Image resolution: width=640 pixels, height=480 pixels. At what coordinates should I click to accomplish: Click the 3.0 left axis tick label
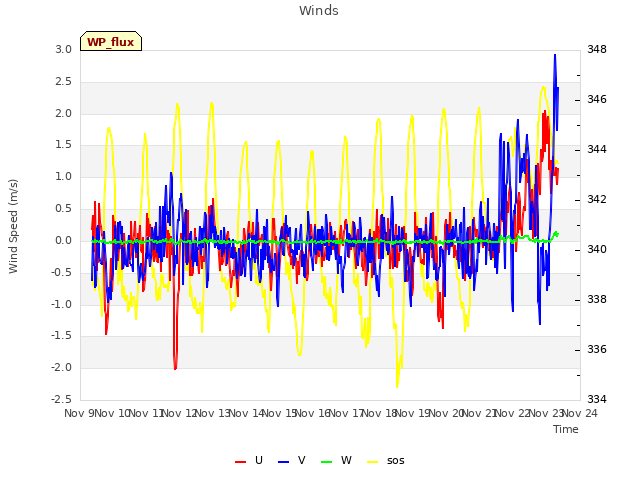(x=64, y=49)
